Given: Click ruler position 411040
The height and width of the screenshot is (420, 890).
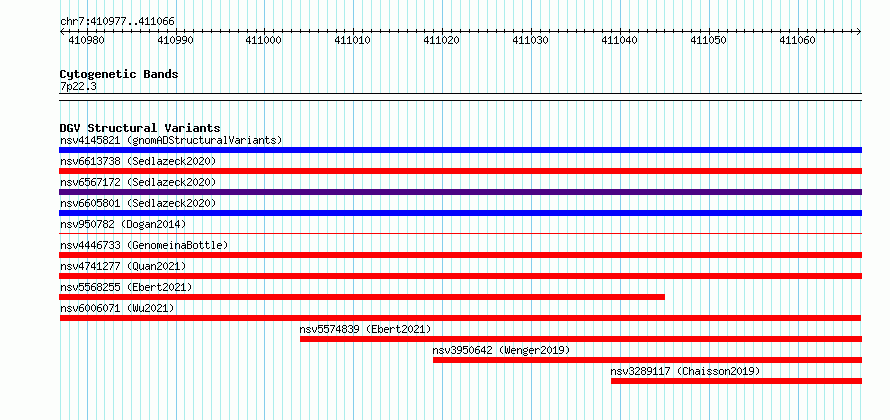Looking at the screenshot, I should pos(619,41).
